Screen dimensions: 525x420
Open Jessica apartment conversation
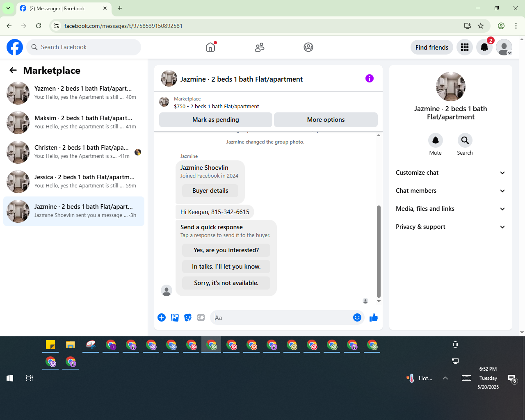point(74,182)
